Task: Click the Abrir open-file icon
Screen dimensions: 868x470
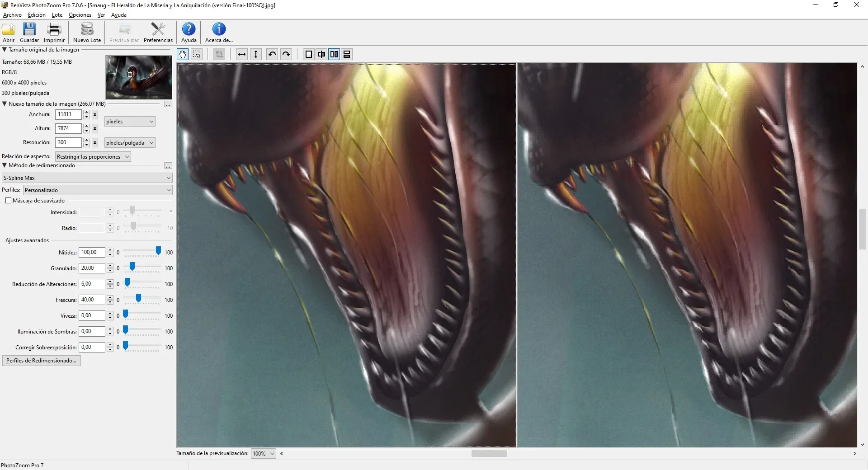Action: [x=9, y=29]
